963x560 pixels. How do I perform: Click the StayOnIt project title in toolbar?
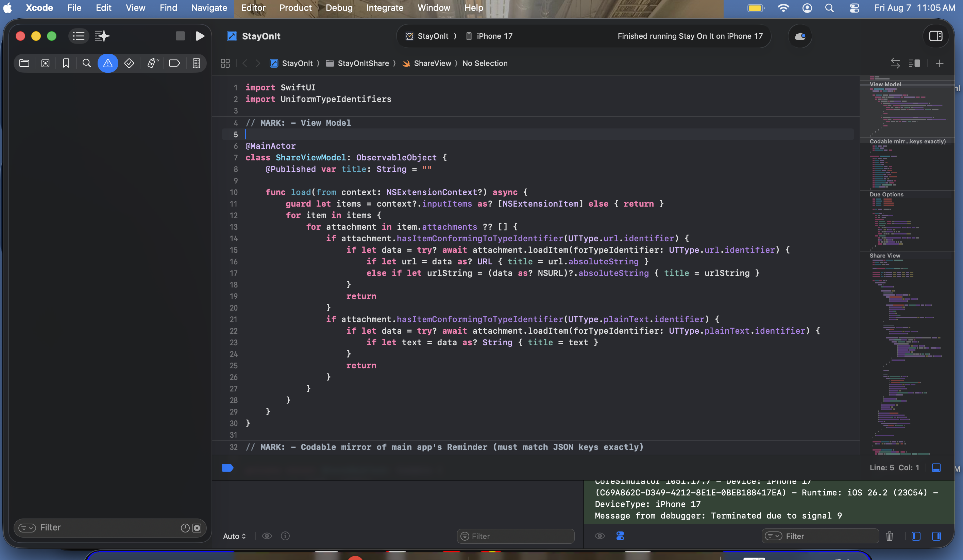point(261,36)
